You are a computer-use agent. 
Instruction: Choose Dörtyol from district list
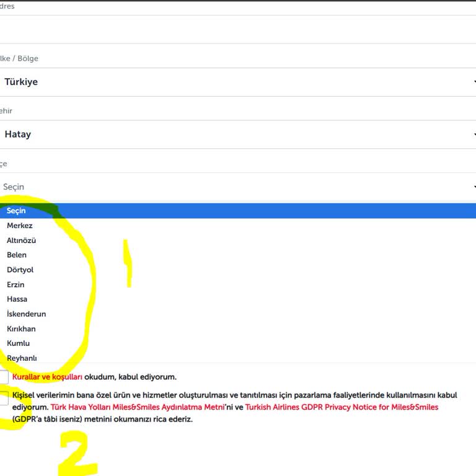point(238,270)
